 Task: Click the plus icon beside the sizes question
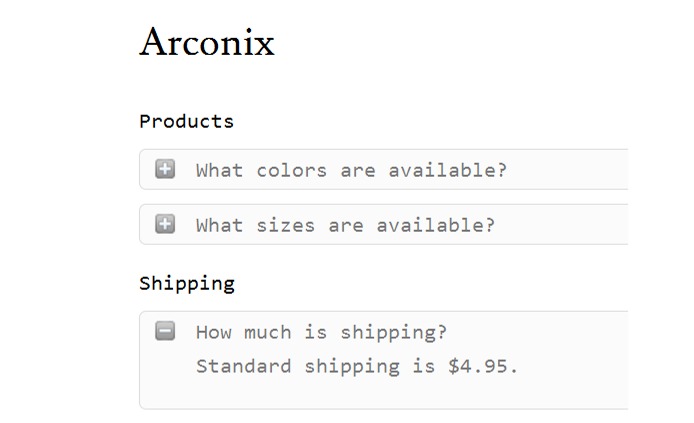tap(165, 224)
